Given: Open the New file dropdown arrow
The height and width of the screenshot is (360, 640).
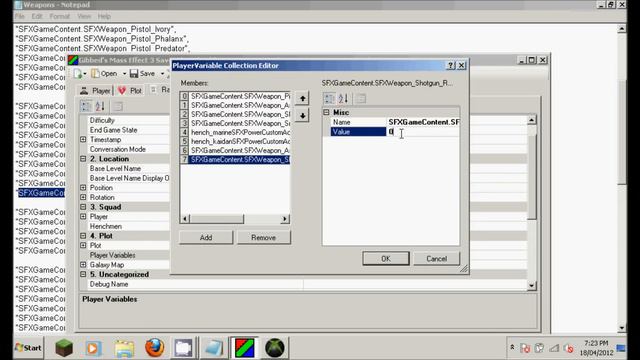Looking at the screenshot, I should (84, 74).
